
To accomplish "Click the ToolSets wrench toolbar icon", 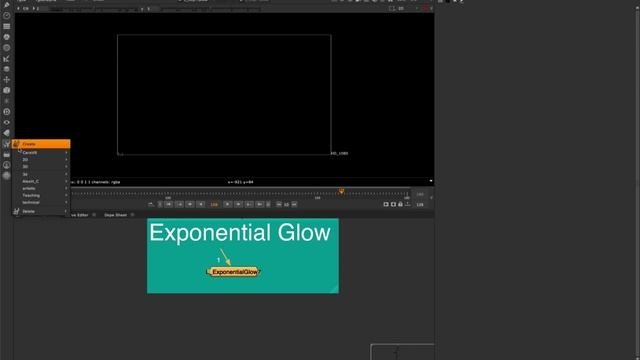I will pos(7,144).
